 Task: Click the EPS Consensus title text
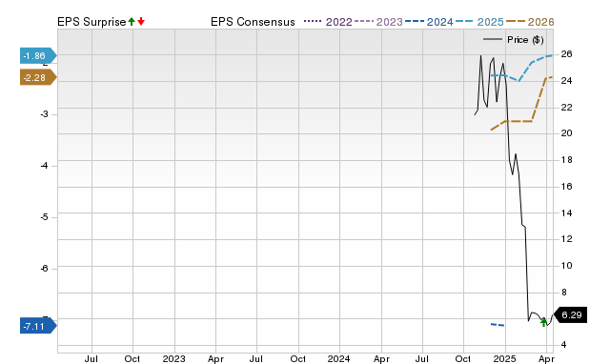[x=253, y=22]
